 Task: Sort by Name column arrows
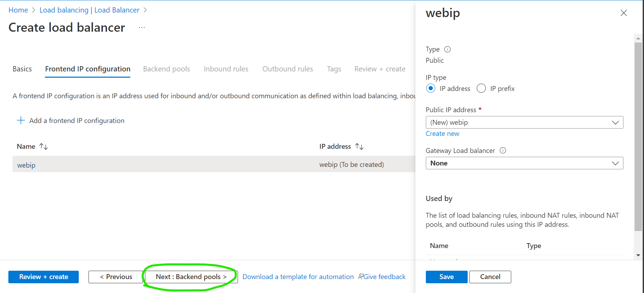pos(44,146)
